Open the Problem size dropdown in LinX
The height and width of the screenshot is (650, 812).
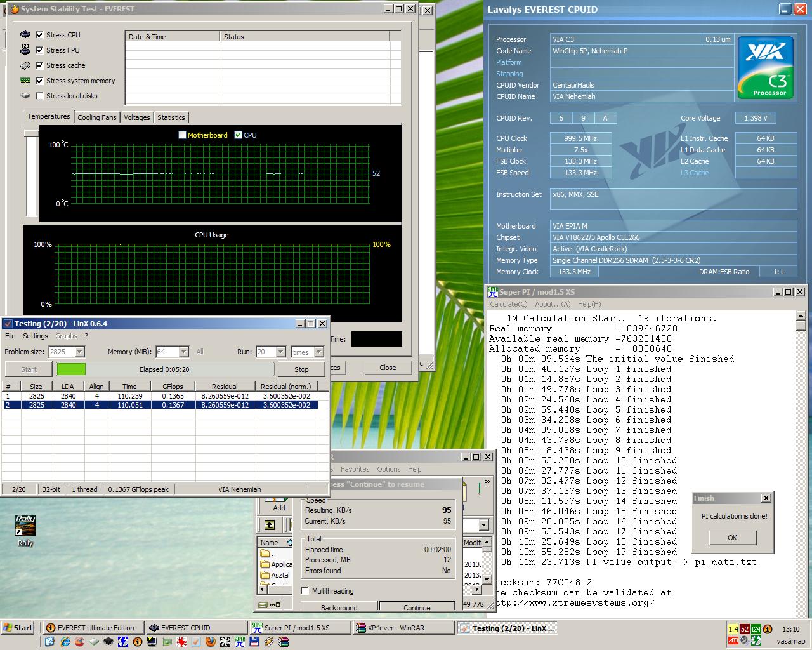(x=80, y=352)
